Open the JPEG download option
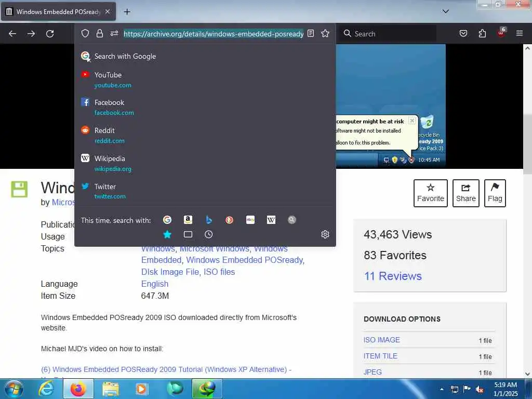532x399 pixels. [373, 372]
